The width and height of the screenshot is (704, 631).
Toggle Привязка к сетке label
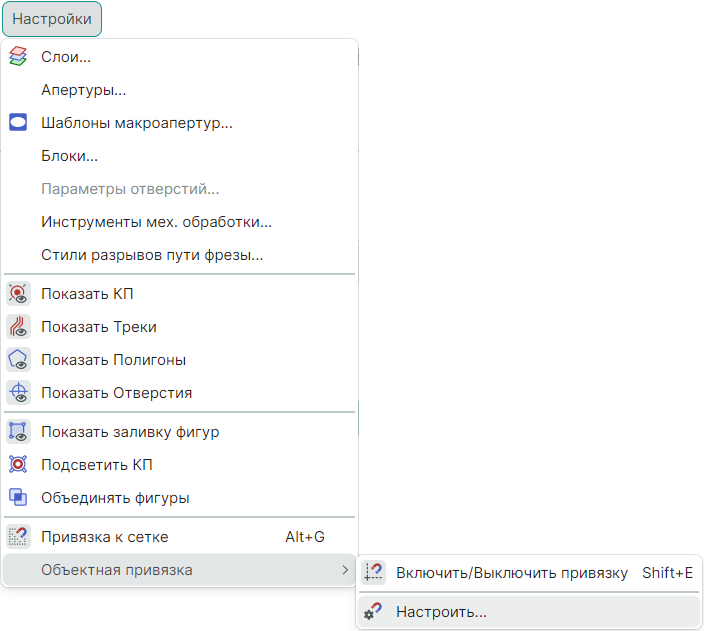pos(105,537)
